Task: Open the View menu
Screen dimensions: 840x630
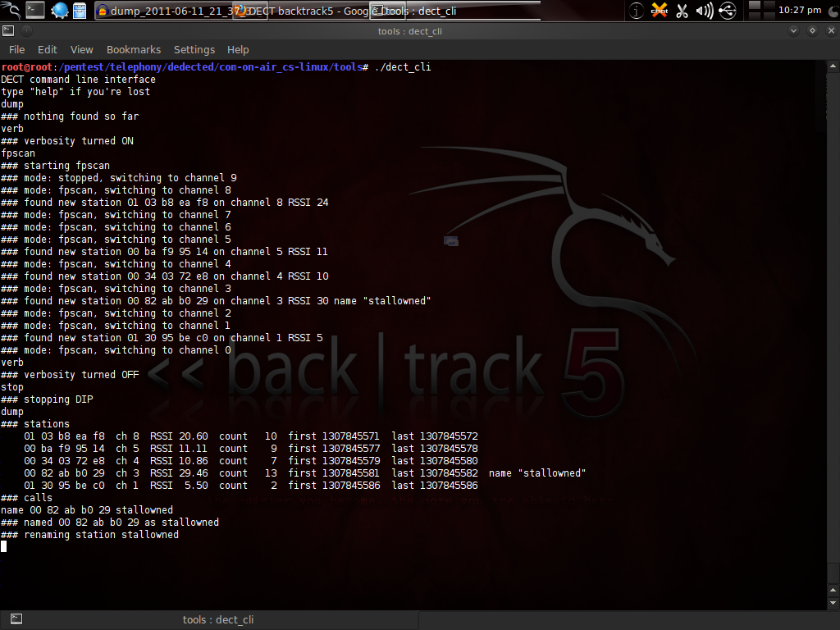Action: pos(81,49)
